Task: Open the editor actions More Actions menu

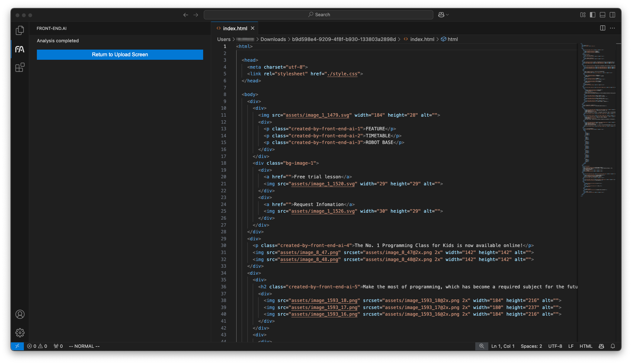Action: (612, 28)
